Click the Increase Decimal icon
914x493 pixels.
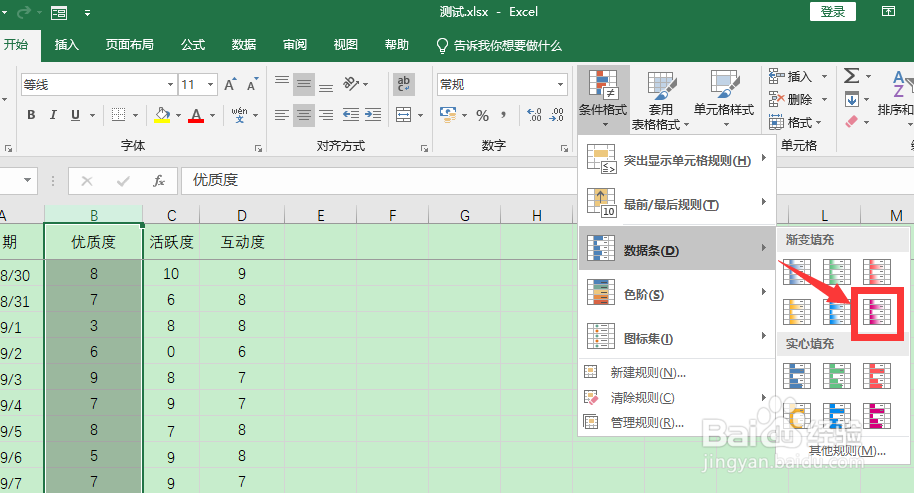click(535, 115)
